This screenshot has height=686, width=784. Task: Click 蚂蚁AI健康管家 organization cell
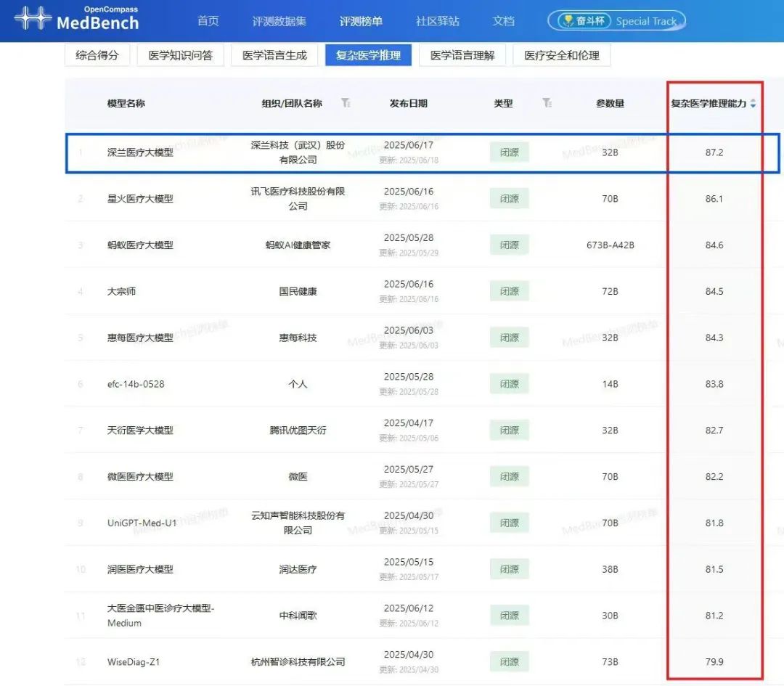coord(298,245)
